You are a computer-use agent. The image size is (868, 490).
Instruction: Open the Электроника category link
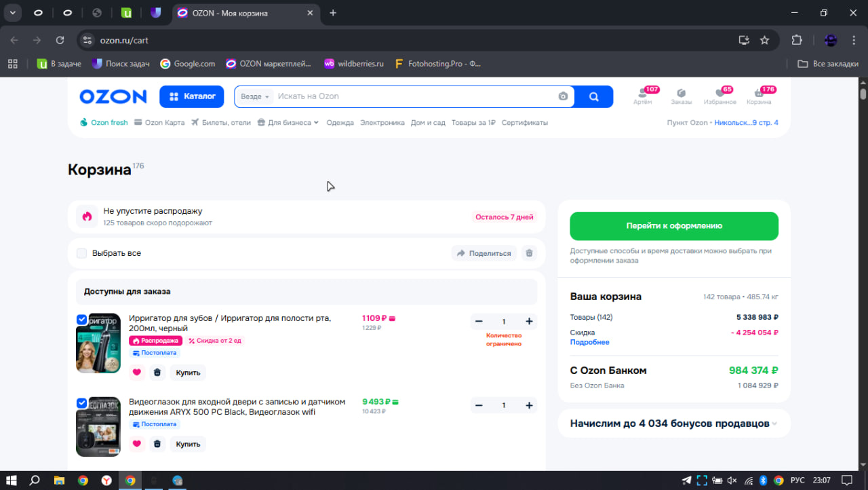coord(382,123)
